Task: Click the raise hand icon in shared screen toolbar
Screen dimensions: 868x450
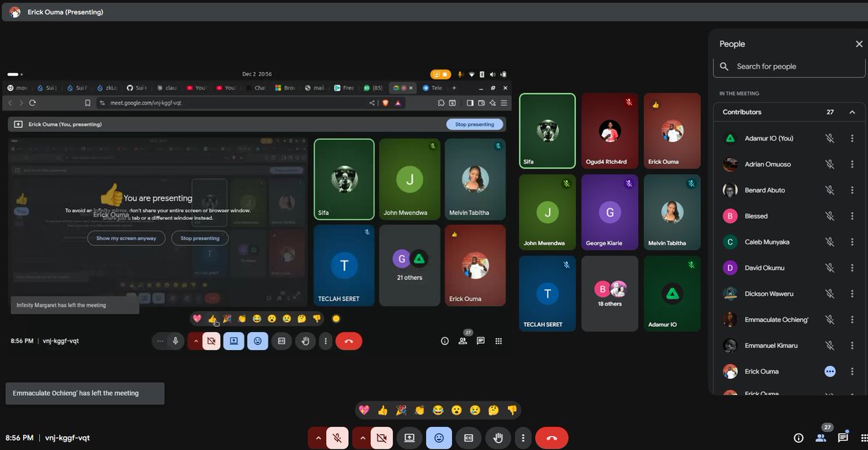Action: click(305, 341)
